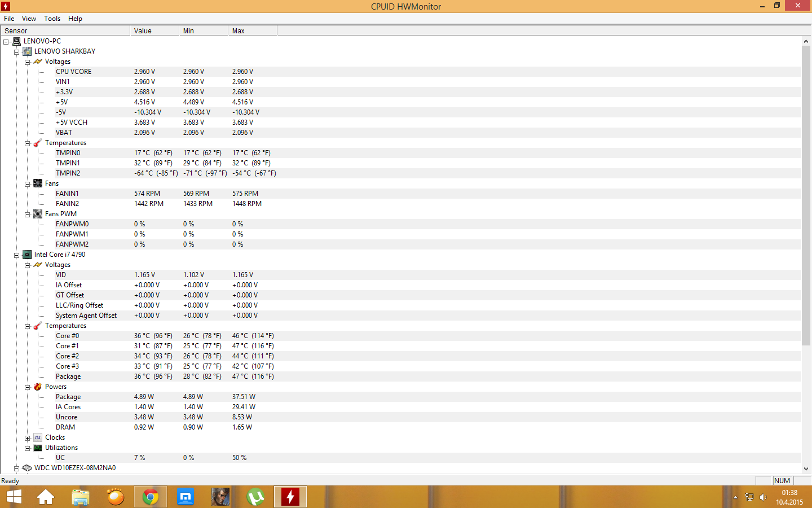Image resolution: width=812 pixels, height=508 pixels.
Task: Click the Sensor column header
Action: (x=65, y=30)
